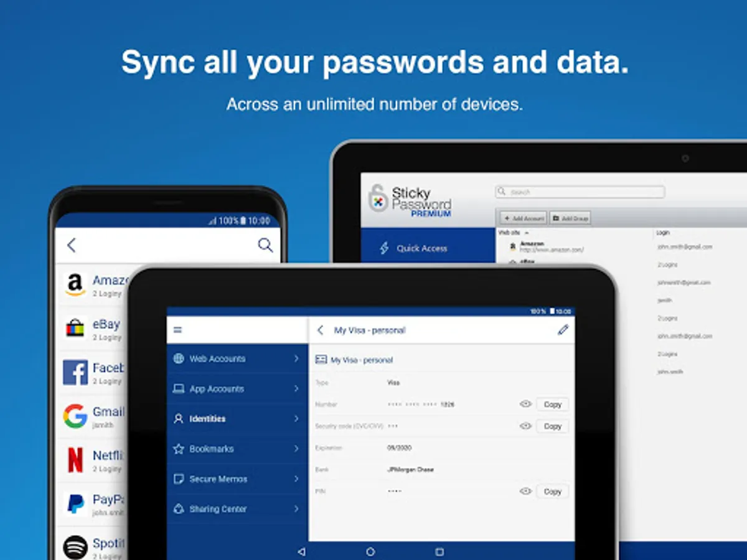Tap the Android back triangle on tablet

point(301,551)
